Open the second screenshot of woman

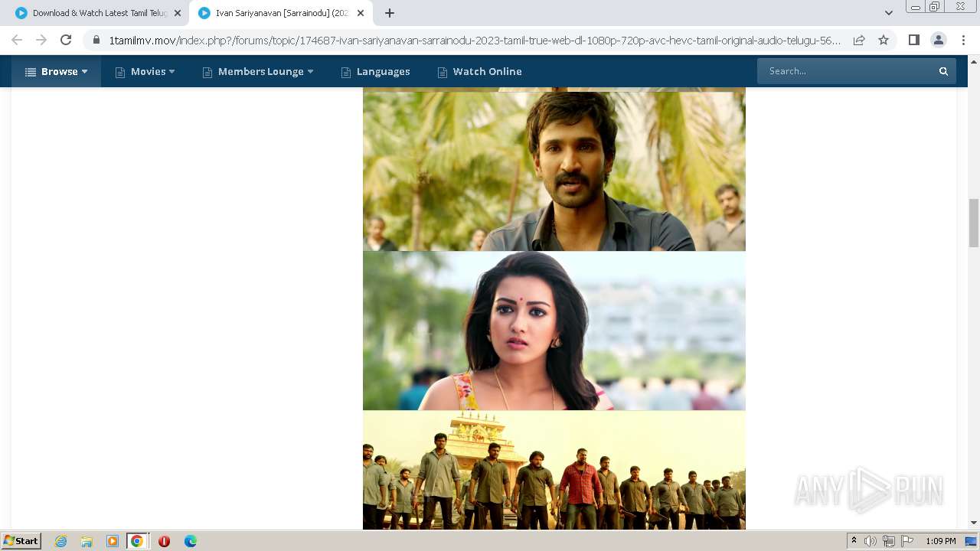point(554,331)
